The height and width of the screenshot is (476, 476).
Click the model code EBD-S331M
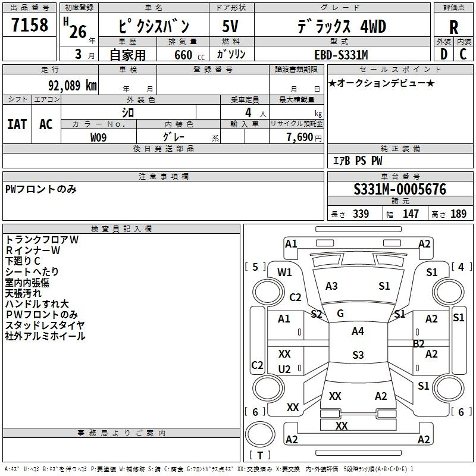pyautogui.click(x=342, y=55)
